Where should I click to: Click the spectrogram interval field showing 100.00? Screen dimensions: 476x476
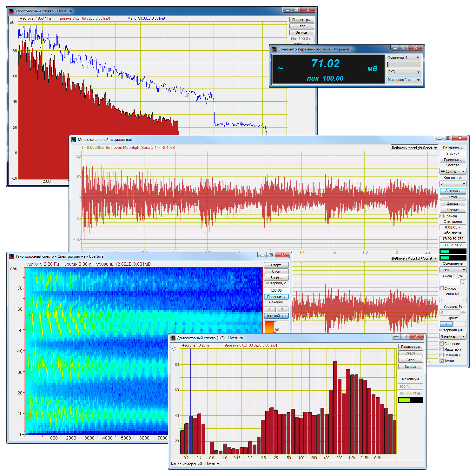coord(276,290)
